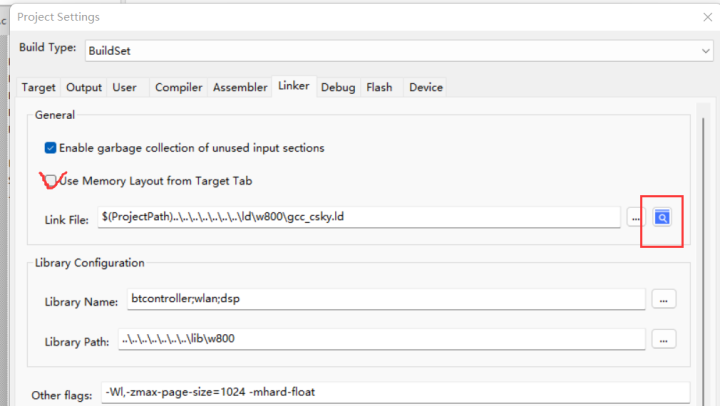Open the User tab
Screen dimensions: 720x406
124,87
